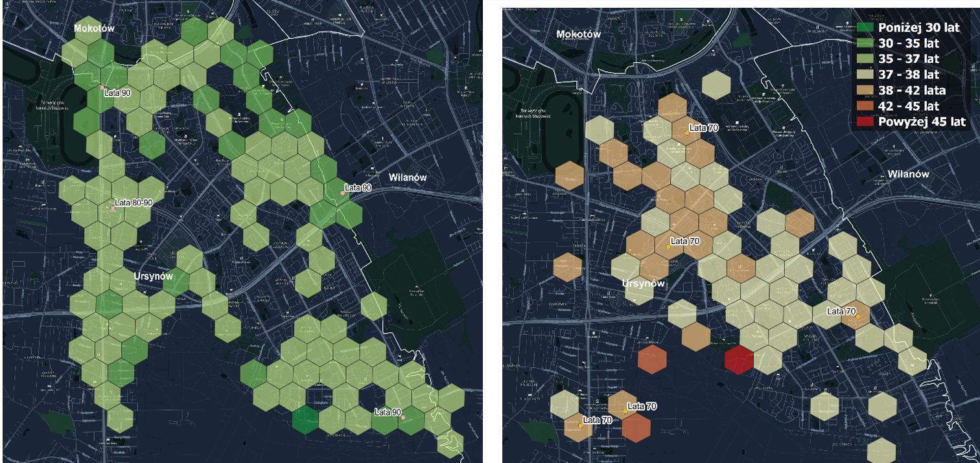The width and height of the screenshot is (980, 463).
Task: Click the Lata 80-90 marker dot
Action: 113,209
